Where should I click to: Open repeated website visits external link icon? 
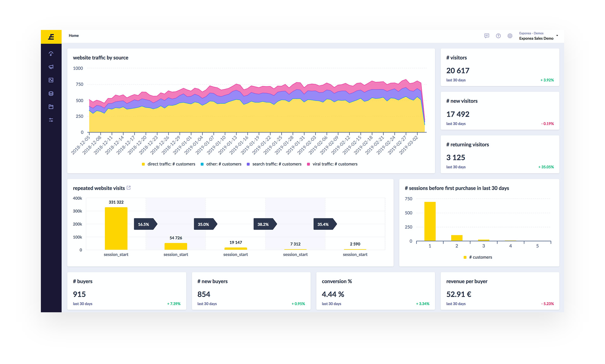129,188
